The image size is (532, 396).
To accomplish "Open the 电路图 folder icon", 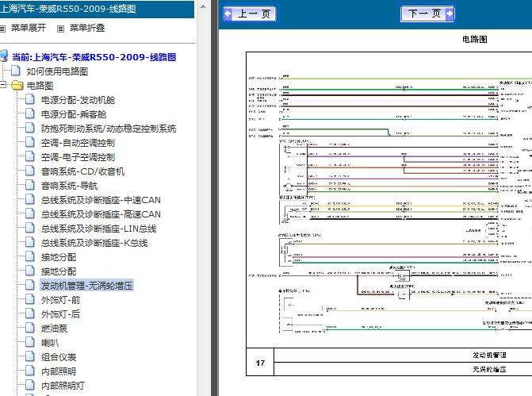I will 17,85.
